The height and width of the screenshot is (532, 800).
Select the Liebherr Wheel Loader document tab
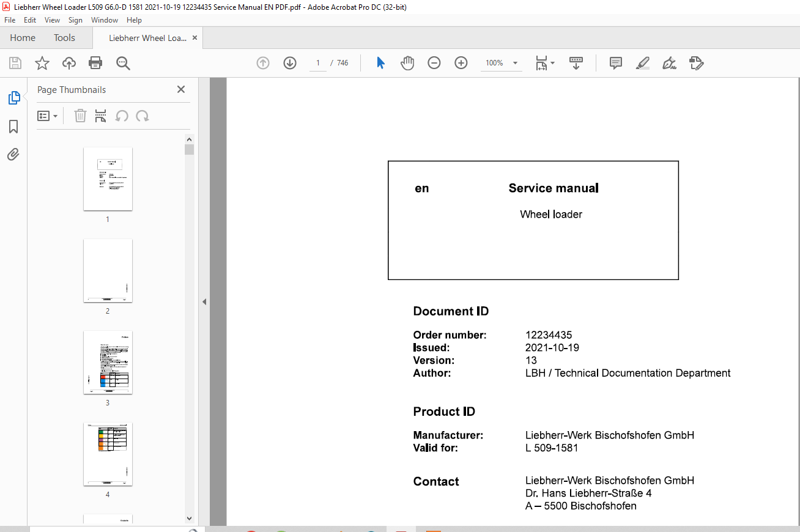[147, 38]
